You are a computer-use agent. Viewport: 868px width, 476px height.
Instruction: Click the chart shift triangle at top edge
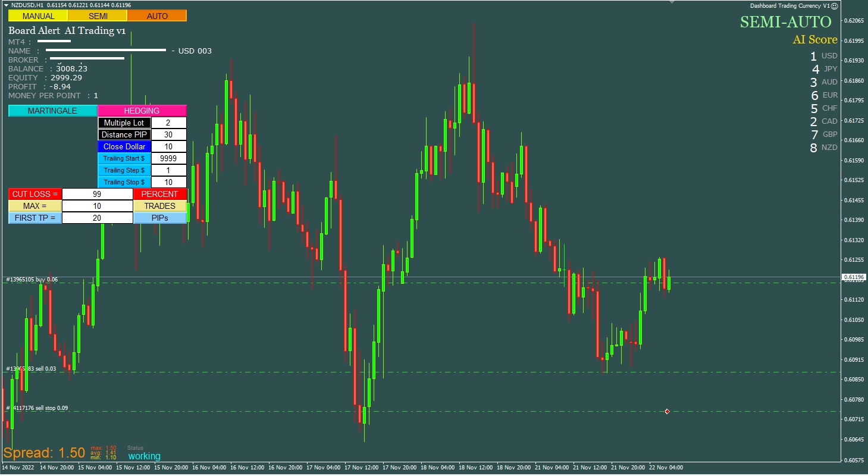[x=672, y=2]
